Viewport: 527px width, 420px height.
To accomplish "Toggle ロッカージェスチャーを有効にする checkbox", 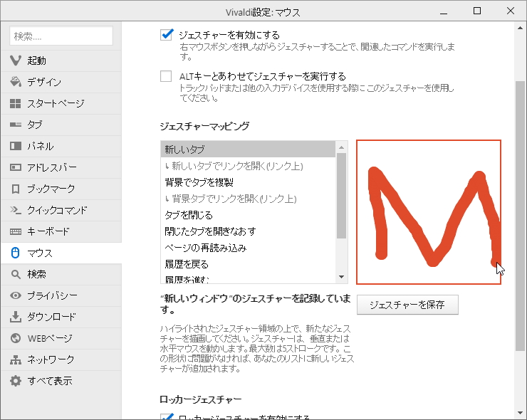I will coord(167,416).
